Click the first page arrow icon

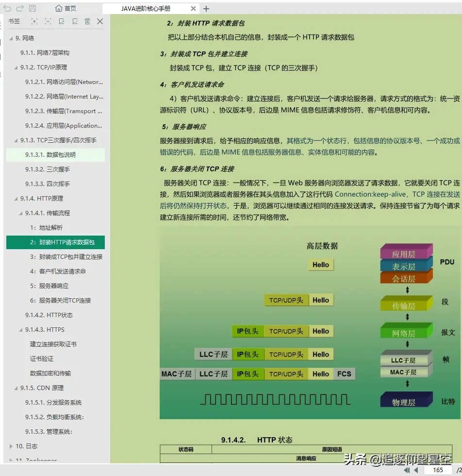pos(407,470)
